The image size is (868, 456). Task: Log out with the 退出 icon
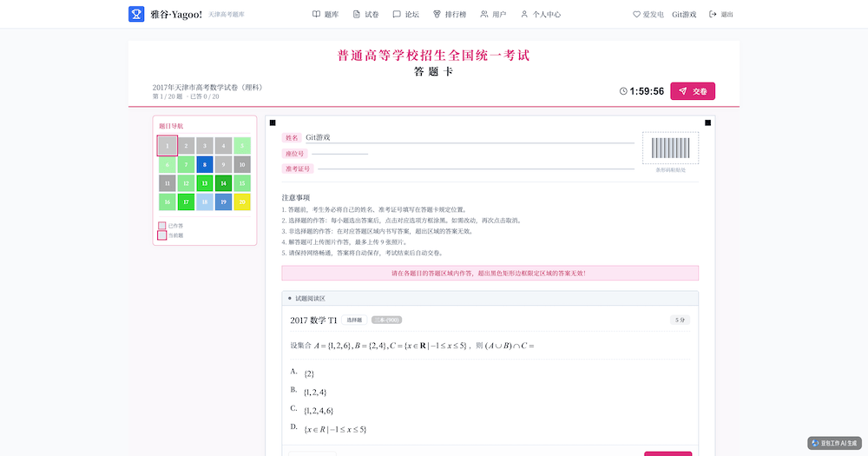pos(720,15)
